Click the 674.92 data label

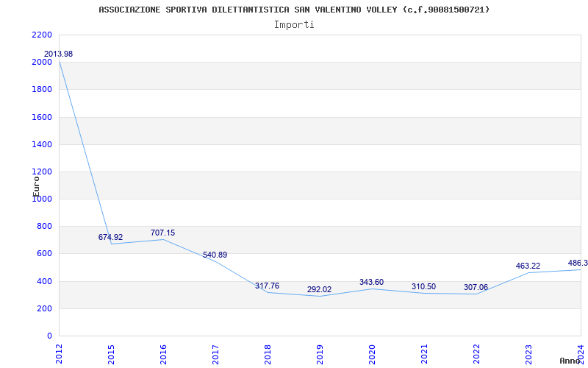pyautogui.click(x=111, y=237)
